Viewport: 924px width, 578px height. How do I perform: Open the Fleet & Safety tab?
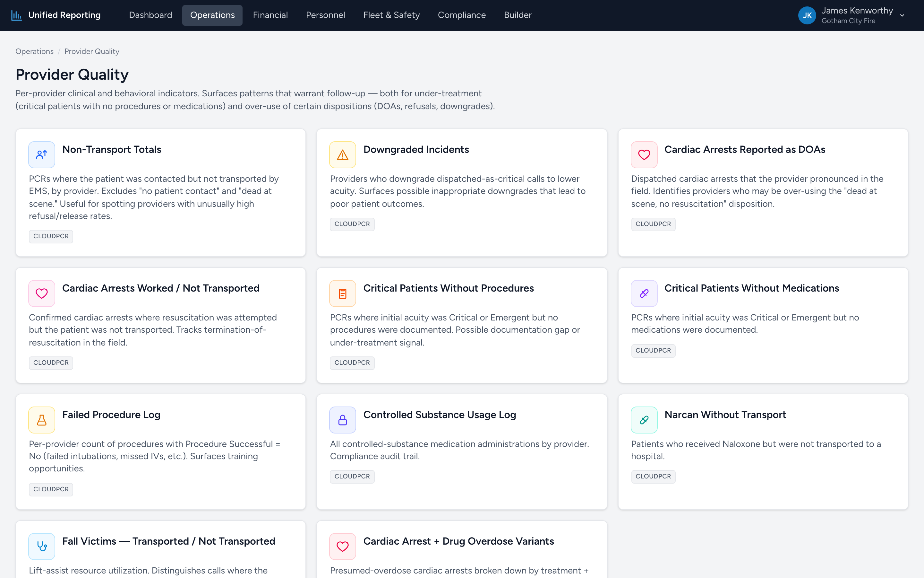pos(391,15)
